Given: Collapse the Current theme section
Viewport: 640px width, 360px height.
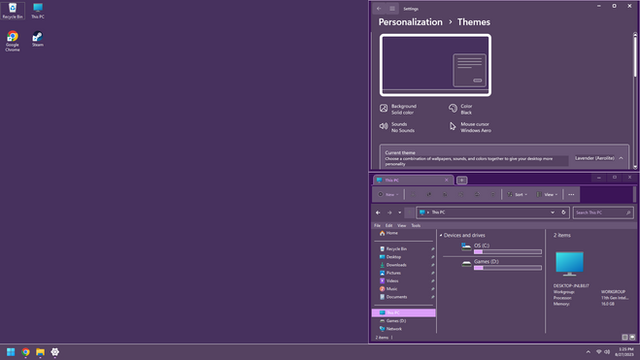Looking at the screenshot, I should point(621,158).
